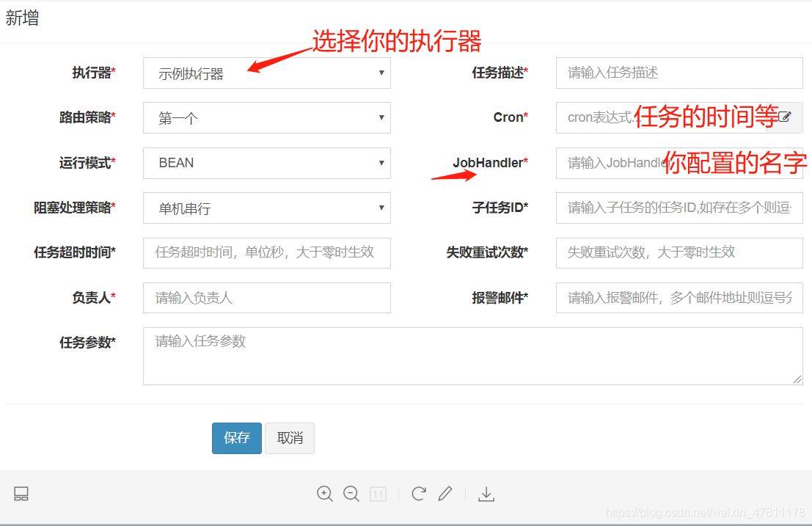Click the Cron expression input field
This screenshot has height=526, width=812.
click(x=662, y=117)
